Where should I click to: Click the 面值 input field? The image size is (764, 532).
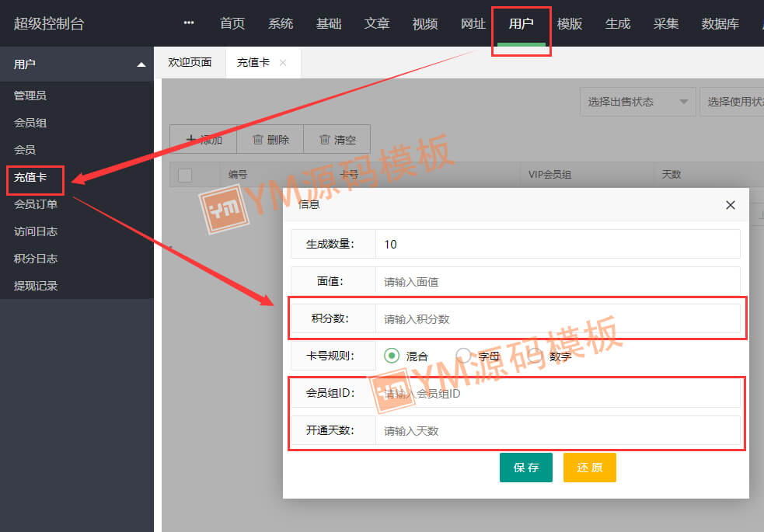[x=557, y=281]
